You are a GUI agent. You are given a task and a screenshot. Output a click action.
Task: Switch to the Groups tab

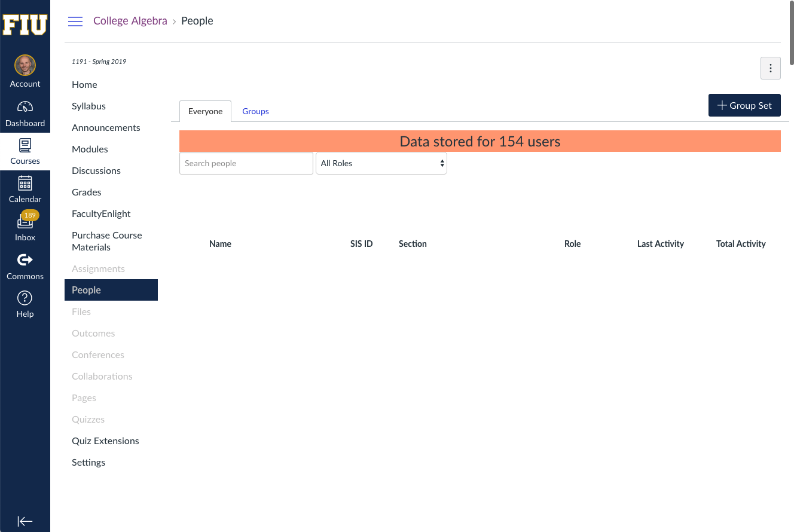[x=255, y=111]
